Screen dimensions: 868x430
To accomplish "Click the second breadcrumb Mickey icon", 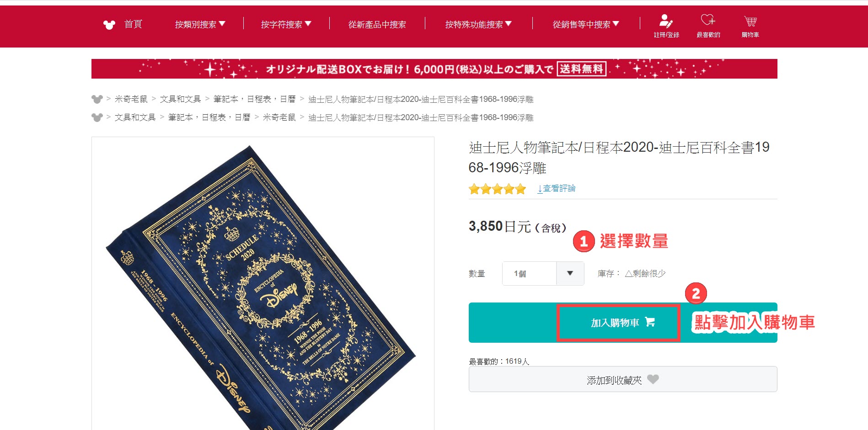I will [97, 117].
